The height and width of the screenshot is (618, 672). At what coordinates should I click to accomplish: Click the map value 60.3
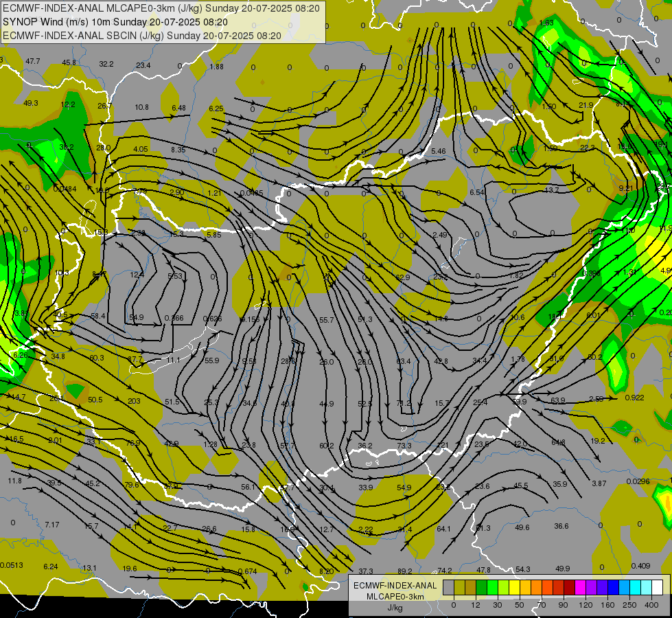coord(97,358)
